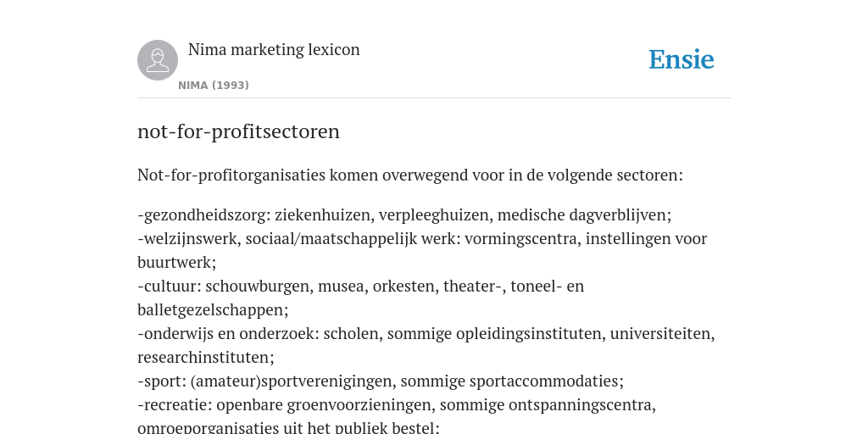
Task: Select the word balletgezelschappen
Action: (x=210, y=310)
